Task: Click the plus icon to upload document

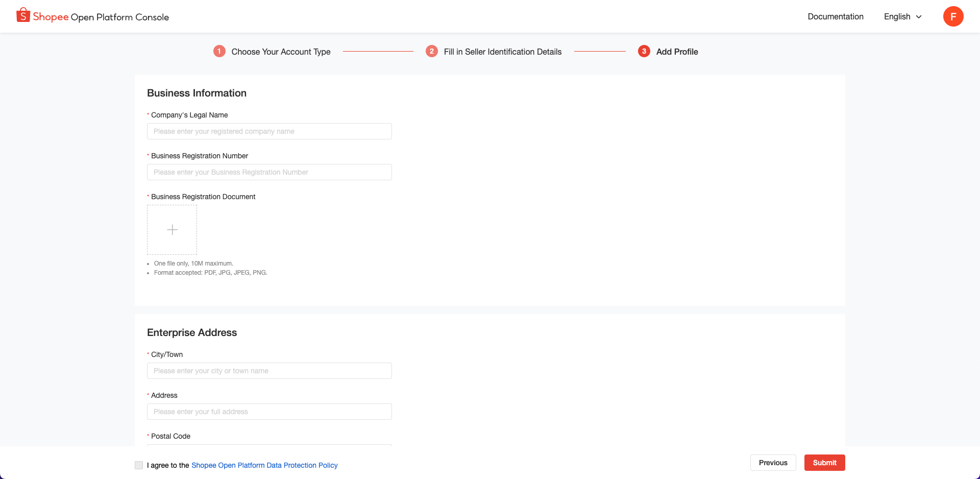Action: pyautogui.click(x=172, y=230)
